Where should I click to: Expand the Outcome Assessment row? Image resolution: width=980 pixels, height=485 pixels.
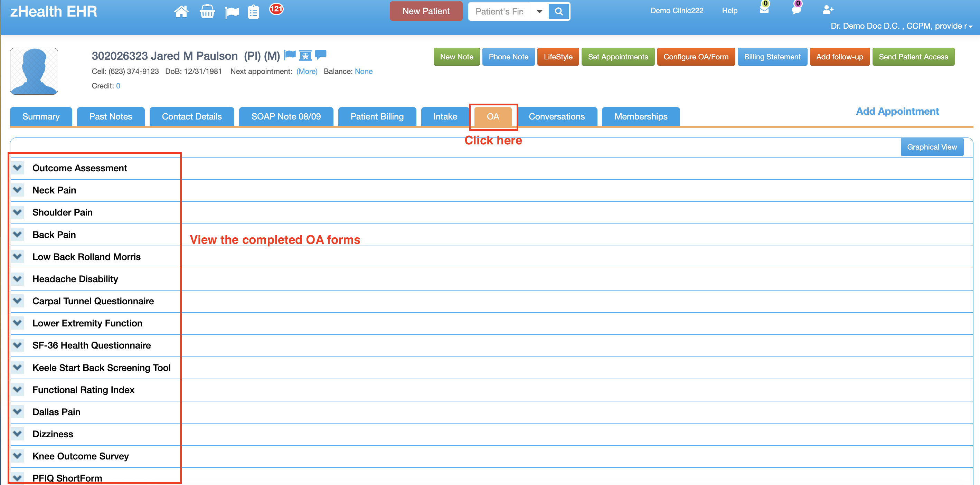(x=17, y=168)
